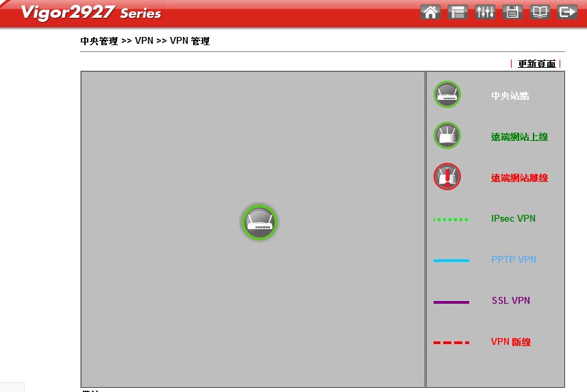This screenshot has width=587, height=392.
Task: Click the Vigor2927 Series logo
Action: tap(90, 13)
